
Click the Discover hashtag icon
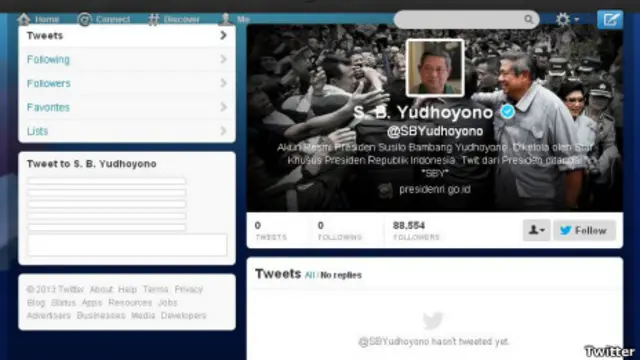pos(153,19)
